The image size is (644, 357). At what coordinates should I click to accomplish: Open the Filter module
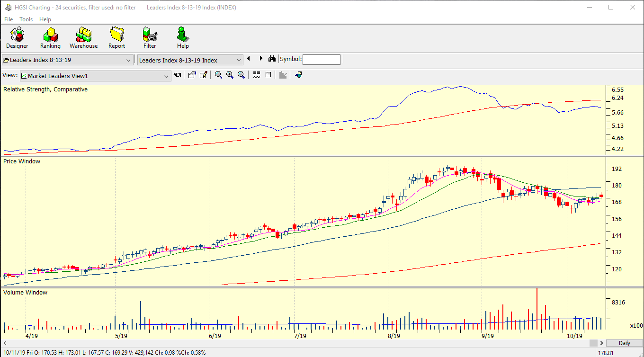click(x=150, y=38)
